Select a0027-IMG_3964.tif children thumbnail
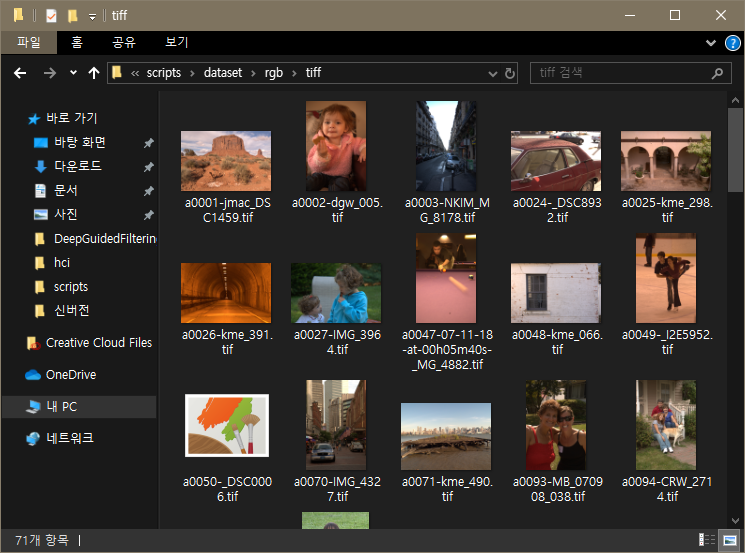This screenshot has height=553, width=745. pos(336,293)
